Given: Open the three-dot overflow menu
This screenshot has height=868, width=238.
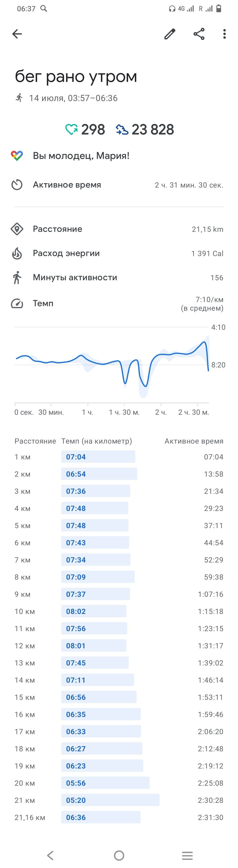Looking at the screenshot, I should click(x=225, y=34).
